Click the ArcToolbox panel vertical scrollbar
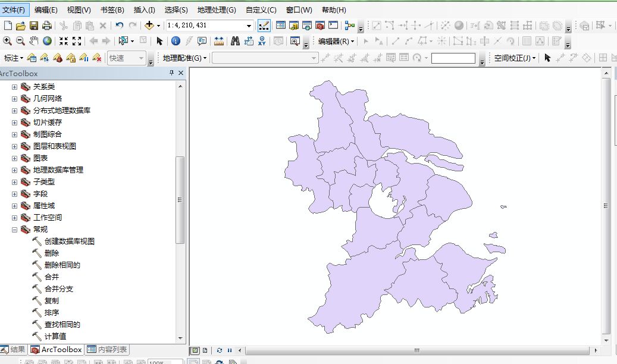This screenshot has width=617, height=364. coord(180,200)
